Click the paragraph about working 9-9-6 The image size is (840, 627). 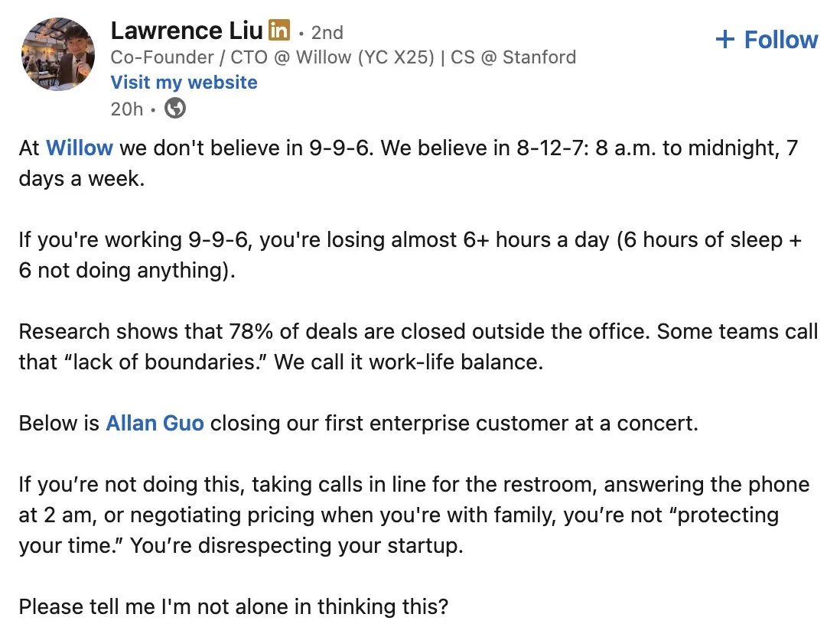tap(409, 239)
